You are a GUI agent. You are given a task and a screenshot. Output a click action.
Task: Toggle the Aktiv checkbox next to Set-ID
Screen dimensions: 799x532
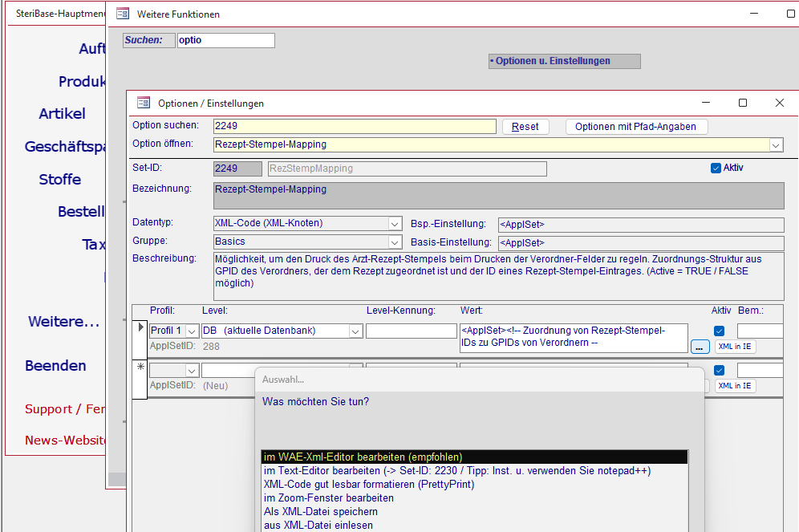click(716, 169)
